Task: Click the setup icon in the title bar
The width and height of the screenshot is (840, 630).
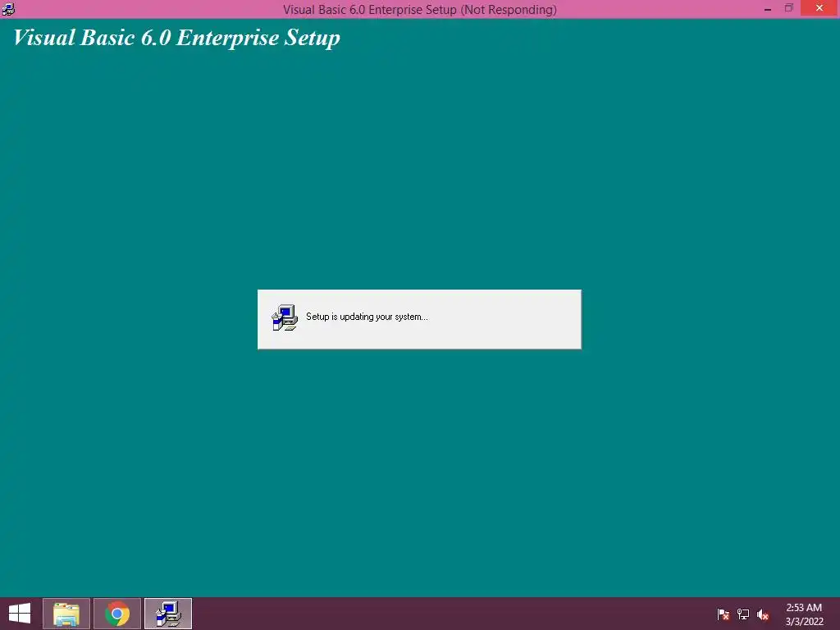Action: (8, 9)
